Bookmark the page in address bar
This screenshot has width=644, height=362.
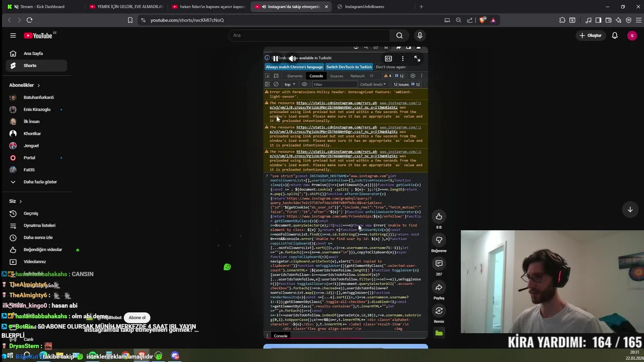click(130, 20)
